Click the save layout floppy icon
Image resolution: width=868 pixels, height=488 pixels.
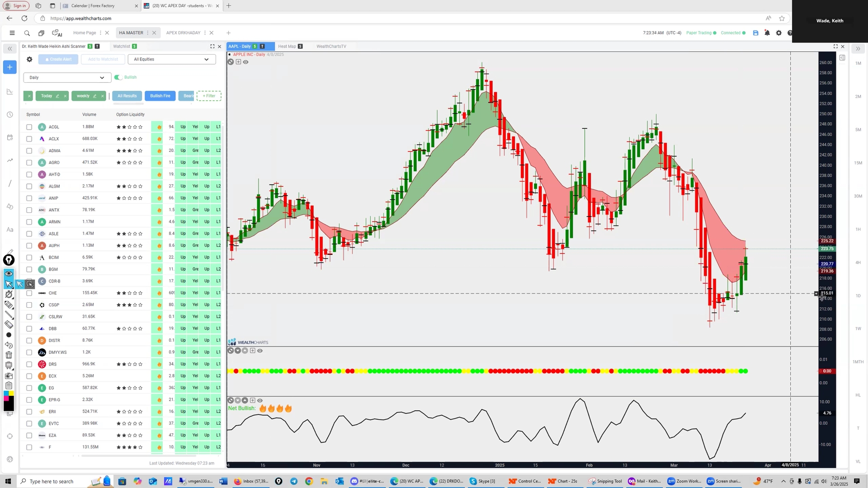755,33
